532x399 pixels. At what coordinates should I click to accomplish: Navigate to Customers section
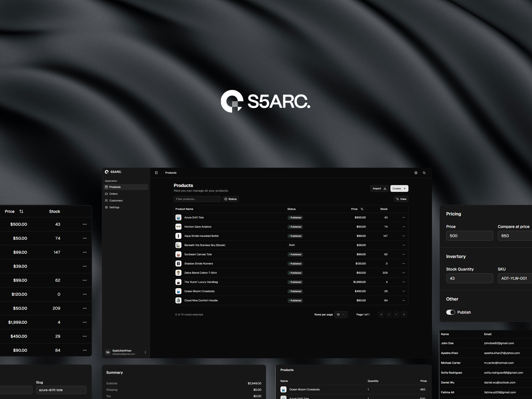click(x=116, y=201)
